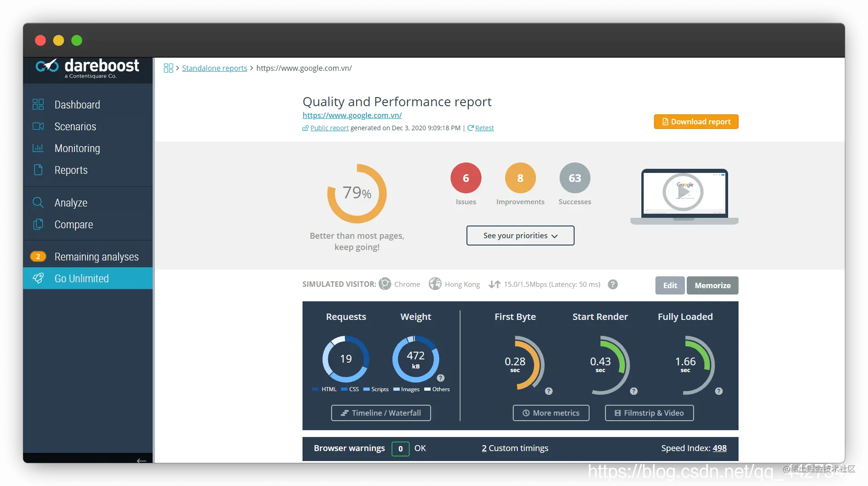868x486 pixels.
Task: Click the Scripts legend color swatch
Action: pos(367,389)
